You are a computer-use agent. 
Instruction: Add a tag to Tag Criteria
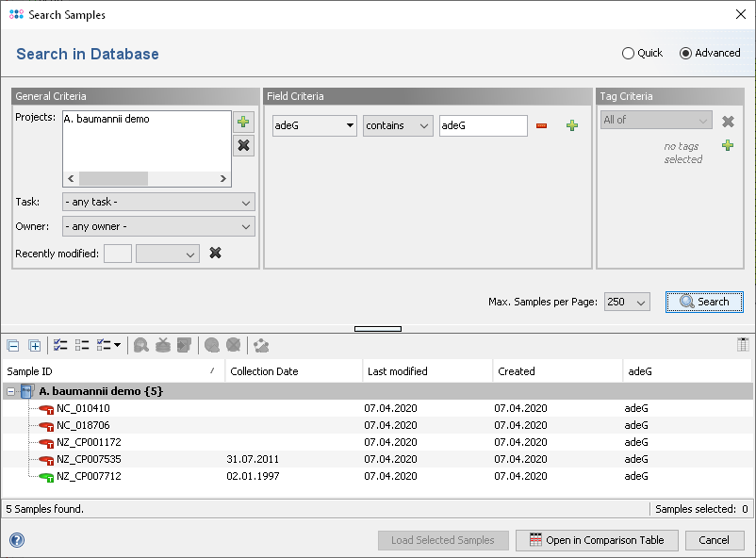point(727,145)
